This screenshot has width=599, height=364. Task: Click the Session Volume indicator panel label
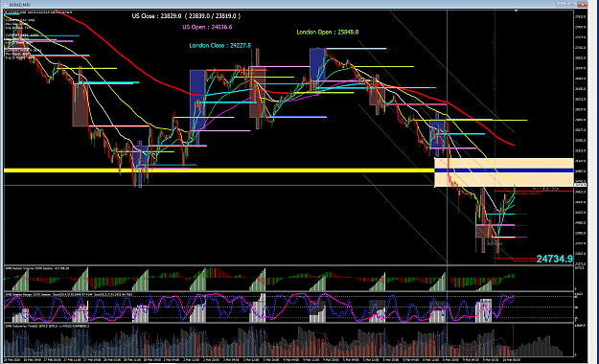[x=37, y=268]
